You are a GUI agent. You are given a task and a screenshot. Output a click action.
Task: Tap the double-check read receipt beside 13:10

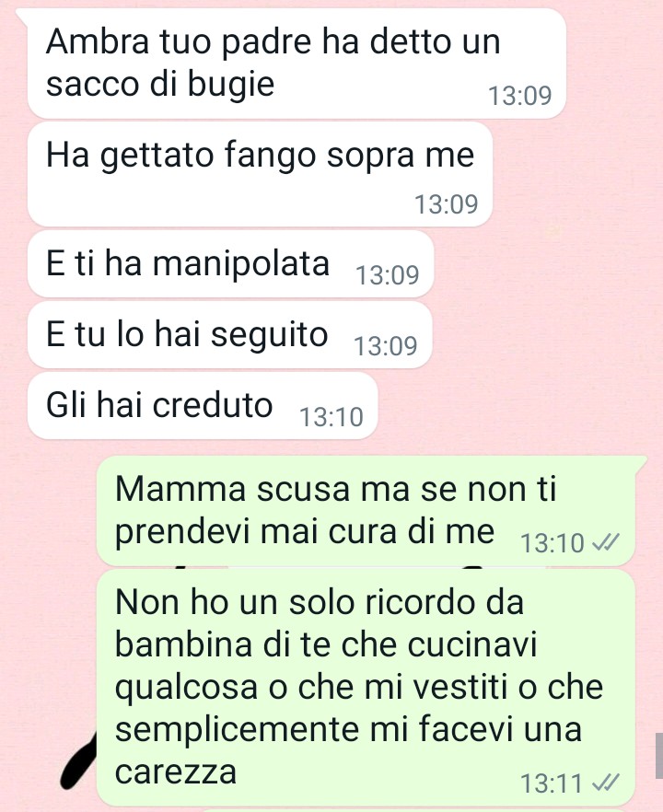click(605, 543)
